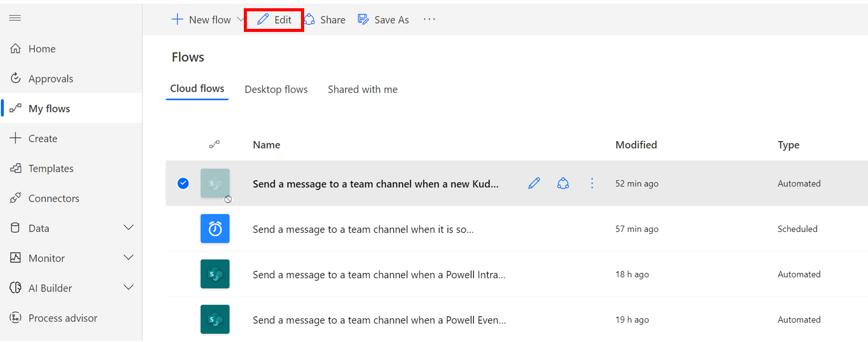Click the 'Scheduled' type cell
This screenshot has width=868, height=342.
coord(797,229)
